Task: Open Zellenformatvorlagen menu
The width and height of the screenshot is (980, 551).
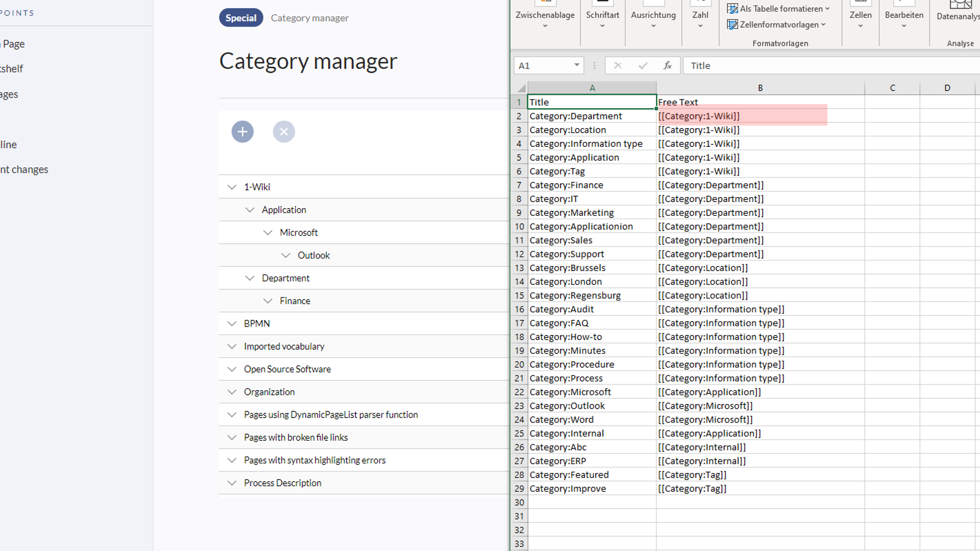Action: point(776,24)
